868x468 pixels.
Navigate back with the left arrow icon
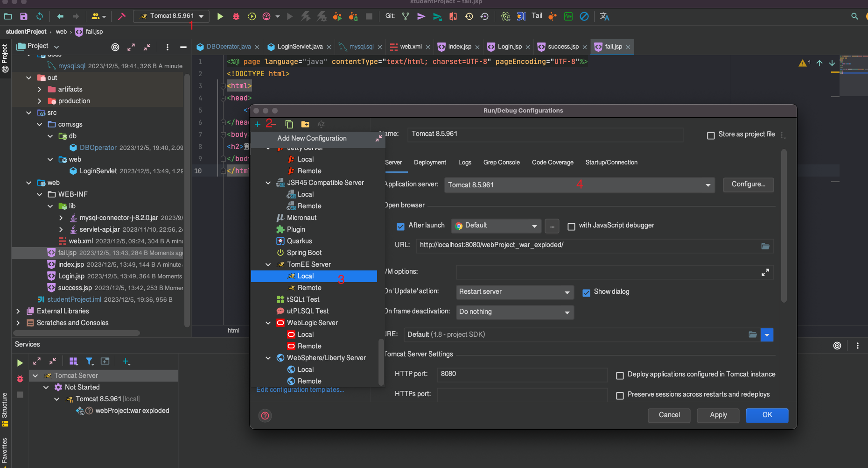click(x=60, y=16)
